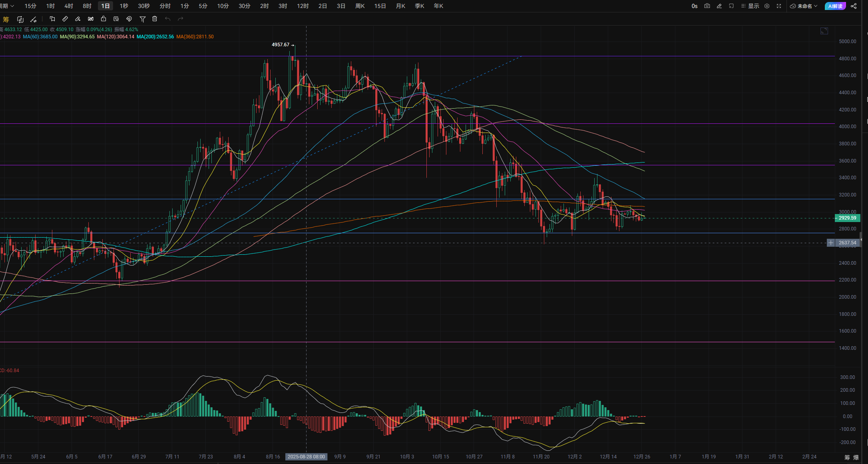Click the AI解读 button
Screen dimensions: 868x464
click(835, 6)
